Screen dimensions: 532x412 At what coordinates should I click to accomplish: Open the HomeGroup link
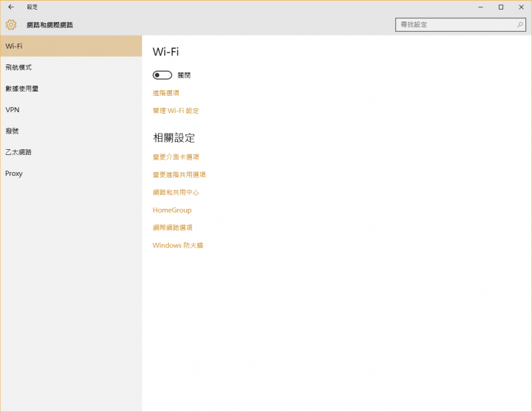tap(172, 210)
